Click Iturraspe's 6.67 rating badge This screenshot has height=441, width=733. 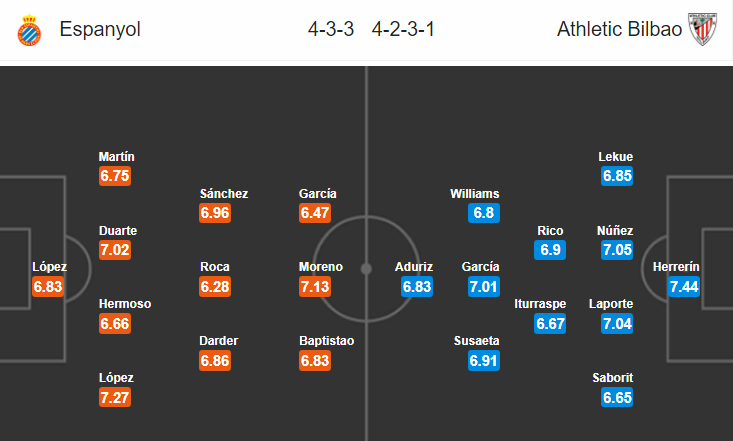click(x=550, y=324)
